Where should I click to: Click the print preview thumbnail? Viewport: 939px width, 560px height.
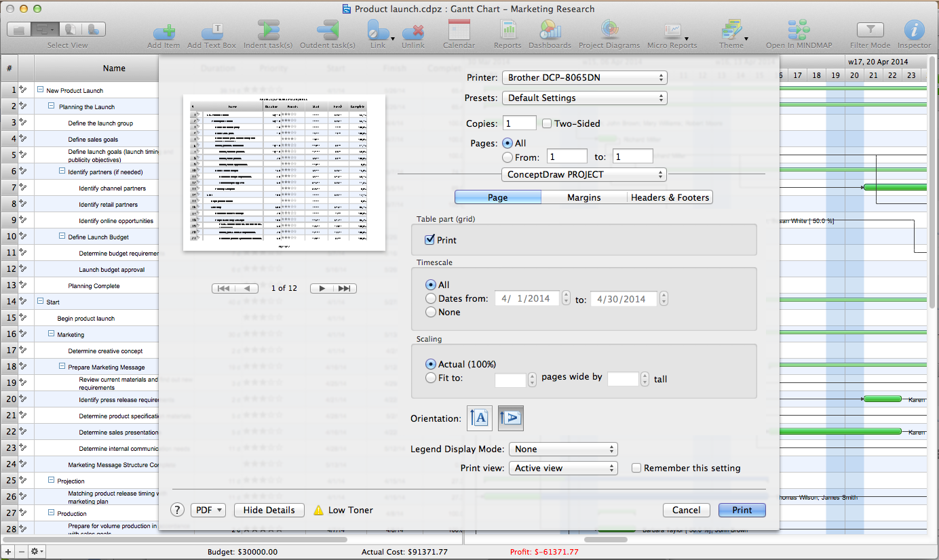pos(284,172)
